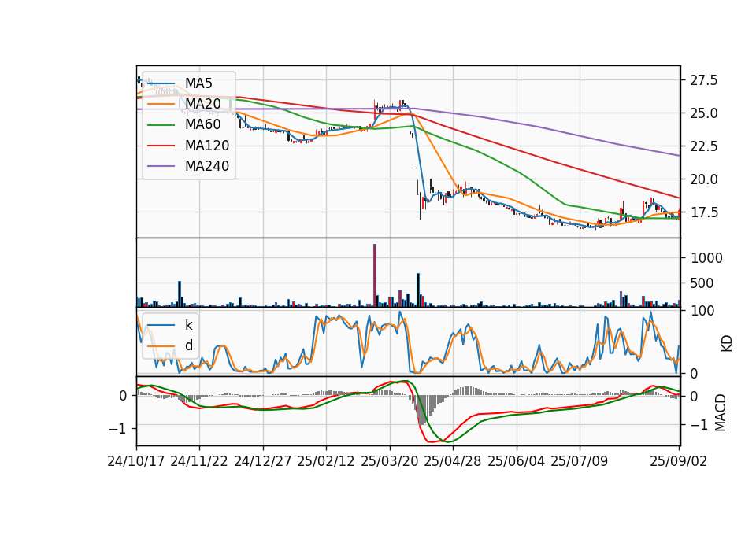Click the MA20 legend label
Viewport: 756px width, 543px height.
(x=203, y=104)
